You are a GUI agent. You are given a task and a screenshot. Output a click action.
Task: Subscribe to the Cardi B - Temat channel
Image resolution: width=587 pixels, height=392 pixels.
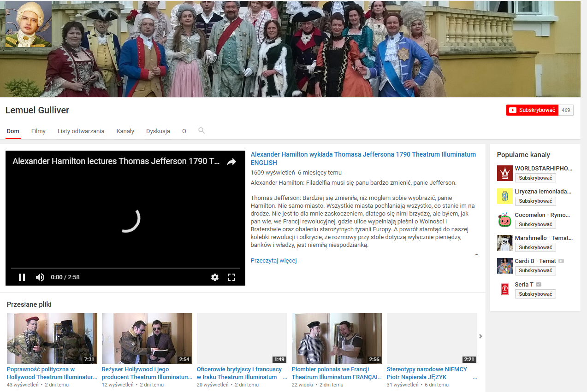pos(535,271)
